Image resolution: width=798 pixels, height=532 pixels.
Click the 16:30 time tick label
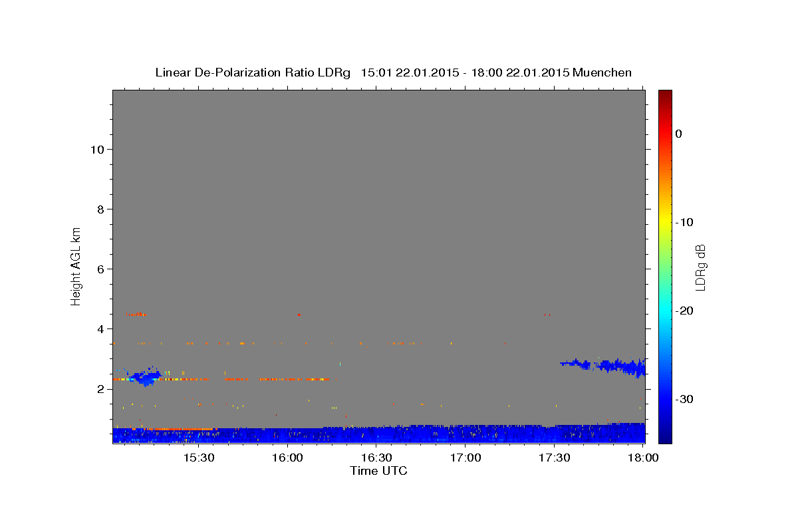(x=376, y=458)
